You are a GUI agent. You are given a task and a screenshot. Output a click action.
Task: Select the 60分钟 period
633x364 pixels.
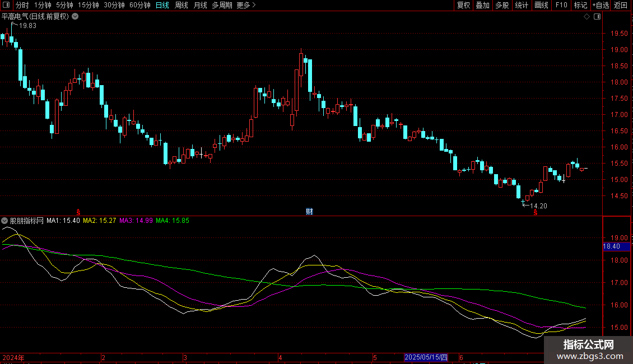point(139,5)
